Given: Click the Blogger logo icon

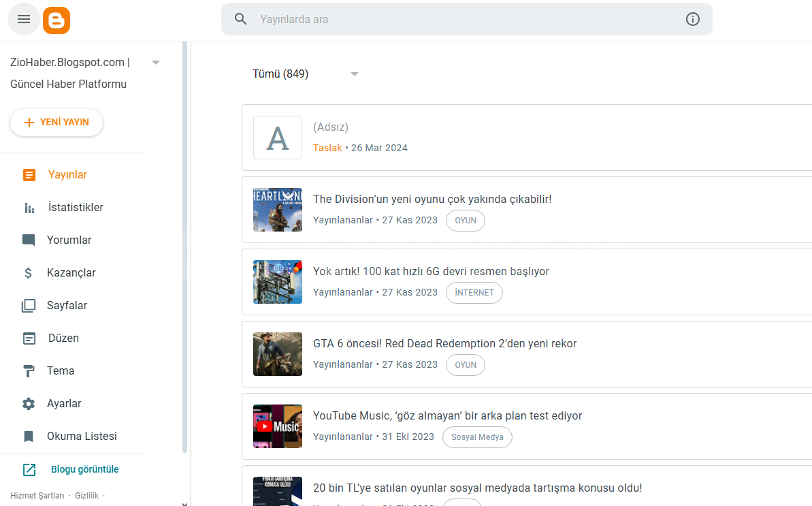Looking at the screenshot, I should tap(56, 20).
